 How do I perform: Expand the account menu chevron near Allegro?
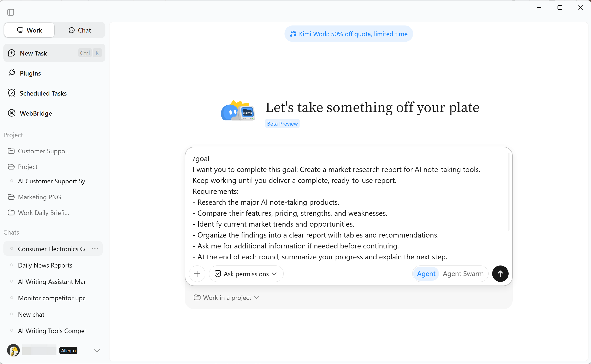[x=97, y=351]
